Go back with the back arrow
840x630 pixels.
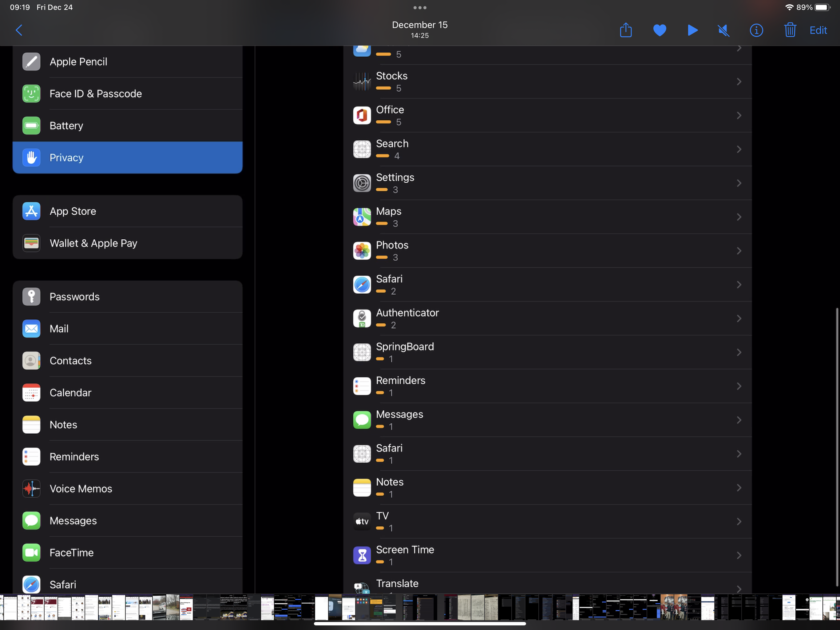(19, 30)
